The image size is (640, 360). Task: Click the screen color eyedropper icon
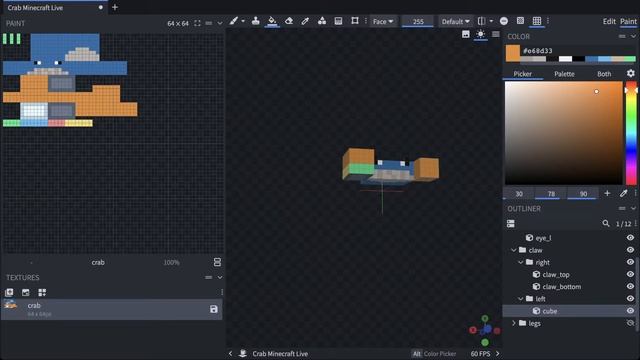pos(623,193)
